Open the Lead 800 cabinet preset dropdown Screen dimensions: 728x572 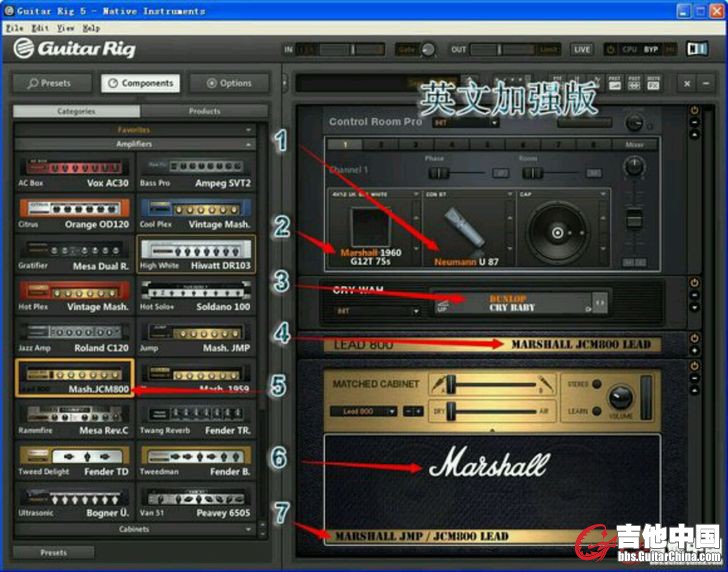click(x=363, y=411)
